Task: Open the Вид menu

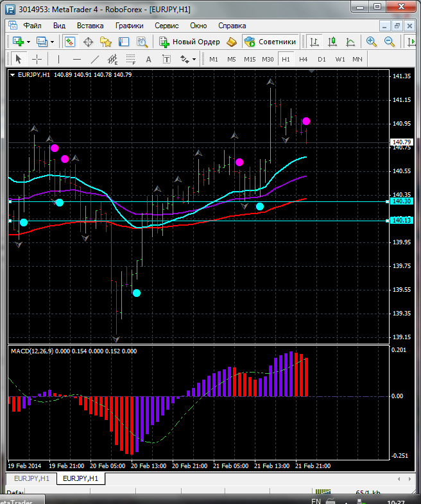Action: point(59,26)
